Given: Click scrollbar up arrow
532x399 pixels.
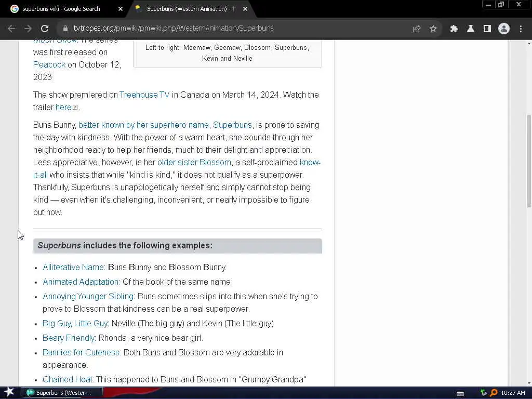Looking at the screenshot, I should [528, 44].
